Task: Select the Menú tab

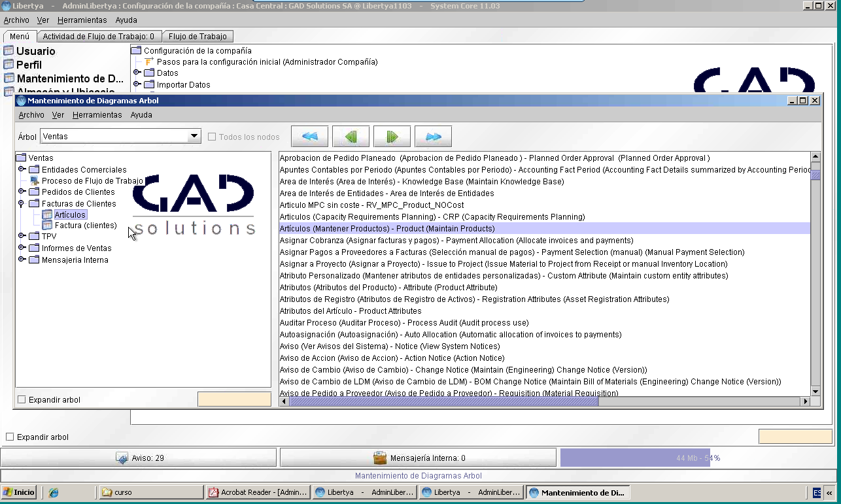Action: pyautogui.click(x=20, y=37)
